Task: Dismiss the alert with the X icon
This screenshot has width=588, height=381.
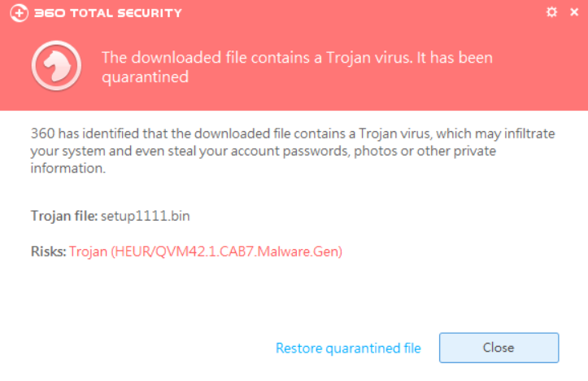Action: (x=574, y=12)
